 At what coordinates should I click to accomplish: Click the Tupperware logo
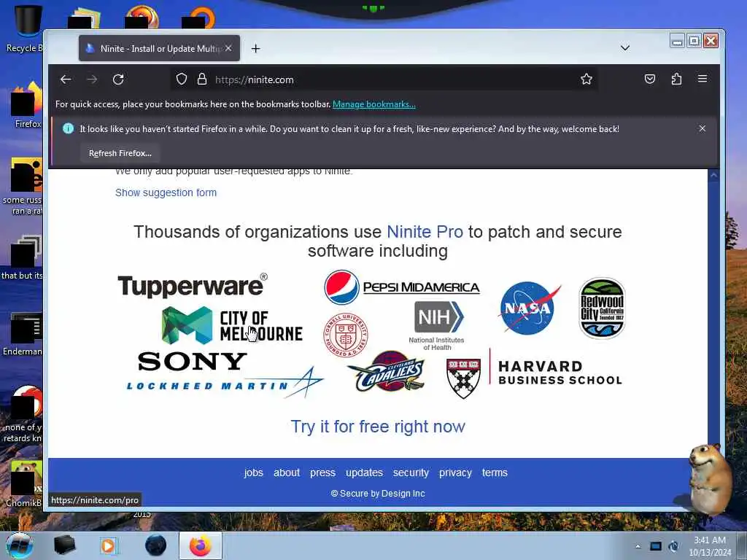(x=193, y=286)
